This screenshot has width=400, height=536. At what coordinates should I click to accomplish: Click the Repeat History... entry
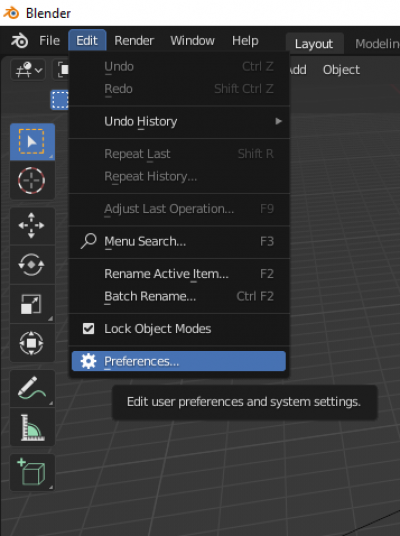point(179,176)
